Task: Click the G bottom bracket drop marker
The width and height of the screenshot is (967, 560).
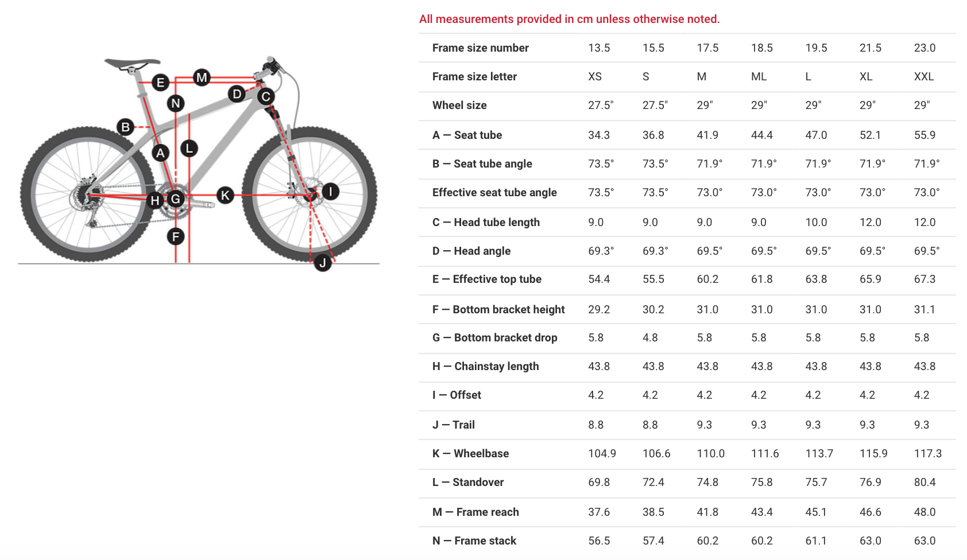Action: click(176, 199)
